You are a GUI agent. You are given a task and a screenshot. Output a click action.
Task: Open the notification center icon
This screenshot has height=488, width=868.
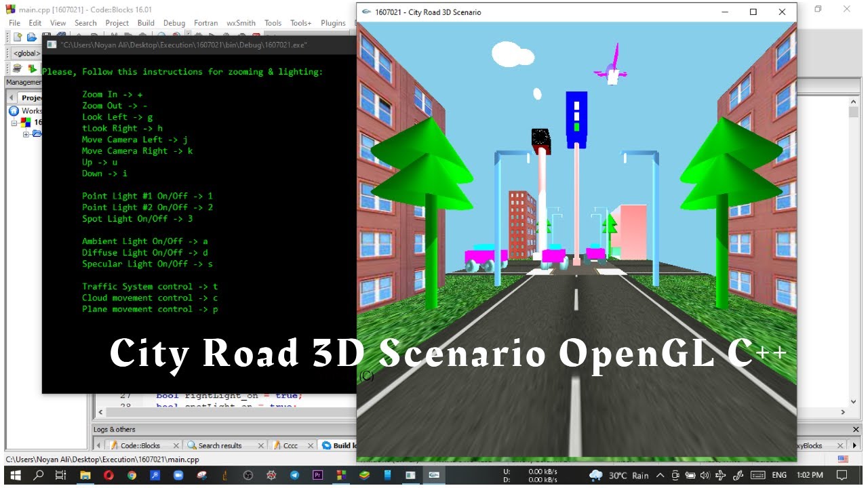(842, 475)
